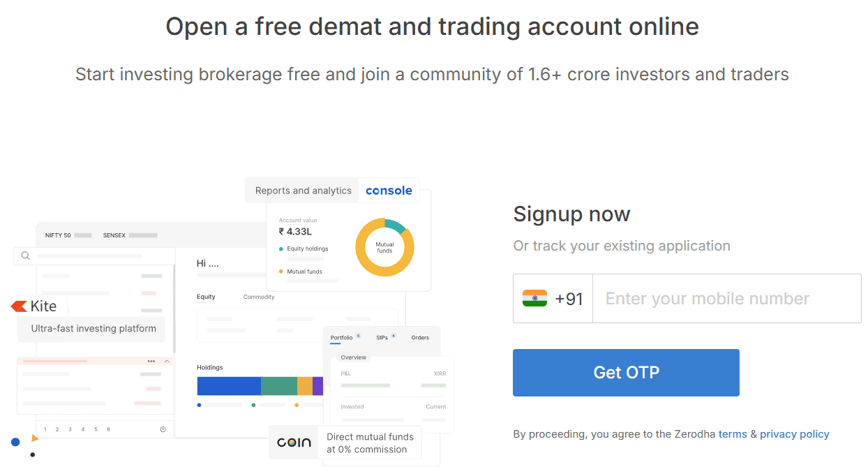Click the Get OTP button

click(626, 372)
